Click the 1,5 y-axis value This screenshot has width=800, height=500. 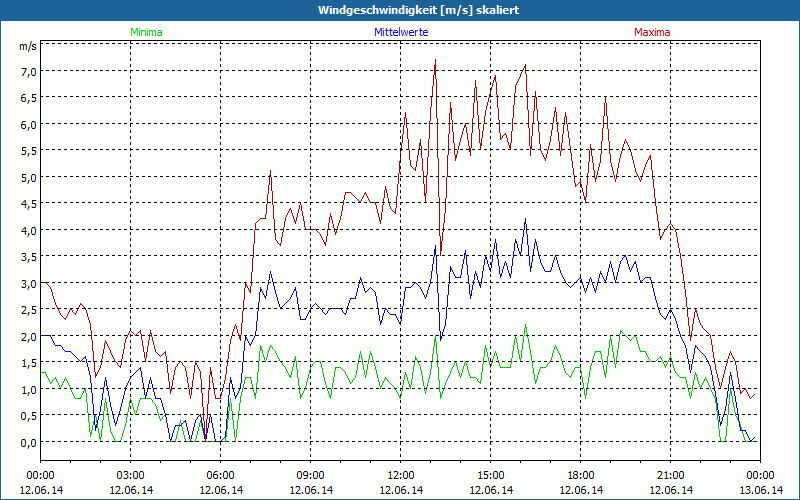click(29, 364)
